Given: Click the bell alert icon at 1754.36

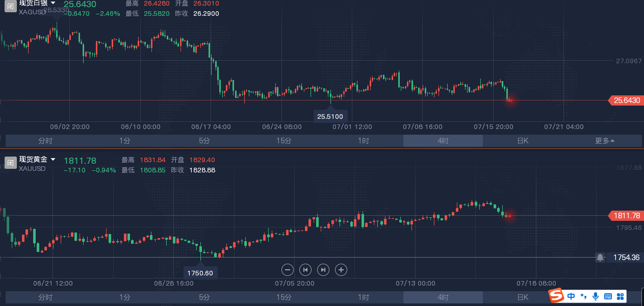Looking at the screenshot, I should click(x=600, y=257).
